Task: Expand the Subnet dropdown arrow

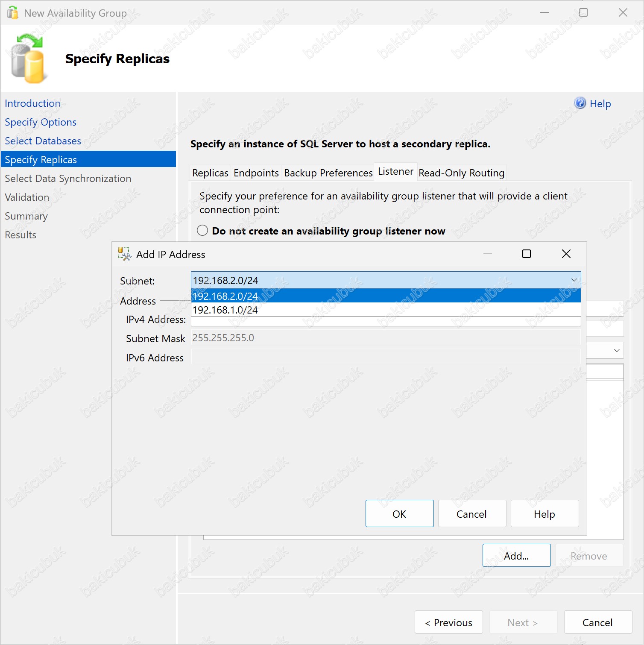Action: (574, 280)
